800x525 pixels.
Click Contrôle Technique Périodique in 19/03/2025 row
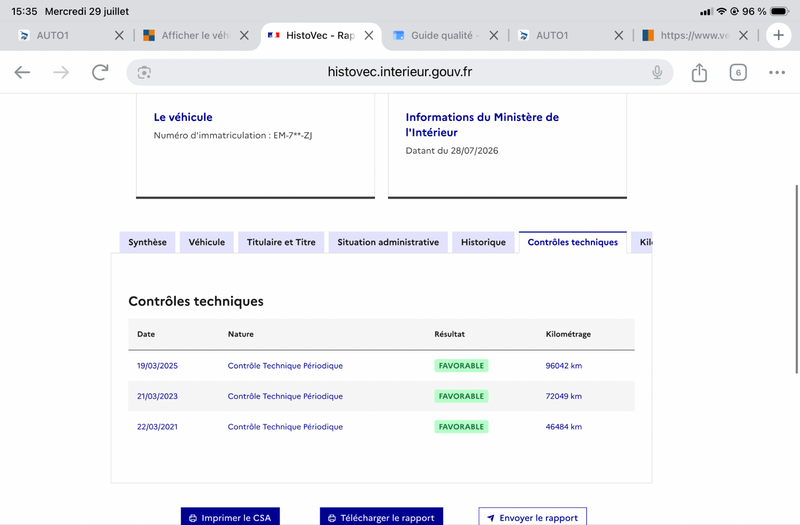coord(285,366)
